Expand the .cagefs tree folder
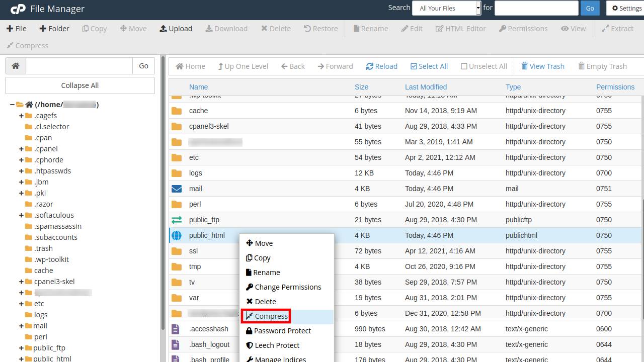Image resolution: width=644 pixels, height=362 pixels. pos(21,116)
